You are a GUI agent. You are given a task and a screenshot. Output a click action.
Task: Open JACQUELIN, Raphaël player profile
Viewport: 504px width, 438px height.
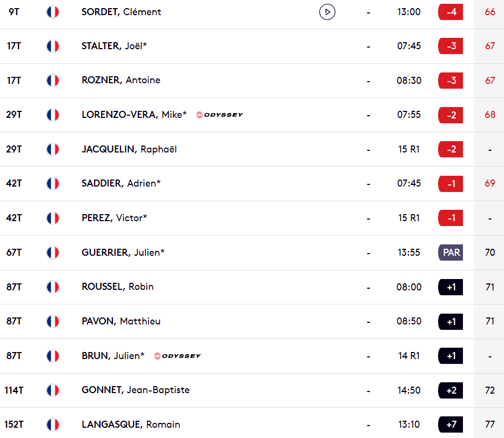click(129, 149)
